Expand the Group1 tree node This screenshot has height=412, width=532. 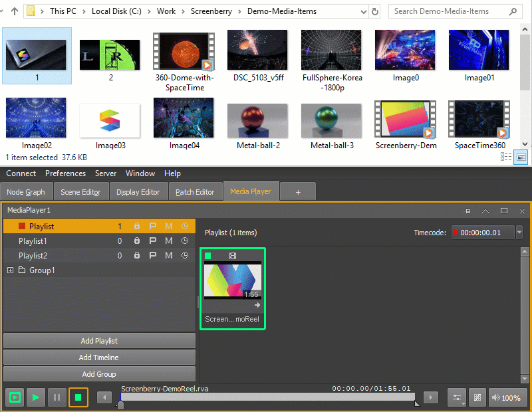point(11,270)
